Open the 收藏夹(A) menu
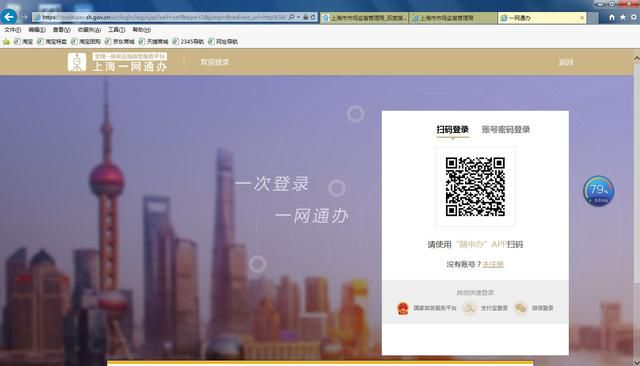The height and width of the screenshot is (366, 640). (89, 30)
